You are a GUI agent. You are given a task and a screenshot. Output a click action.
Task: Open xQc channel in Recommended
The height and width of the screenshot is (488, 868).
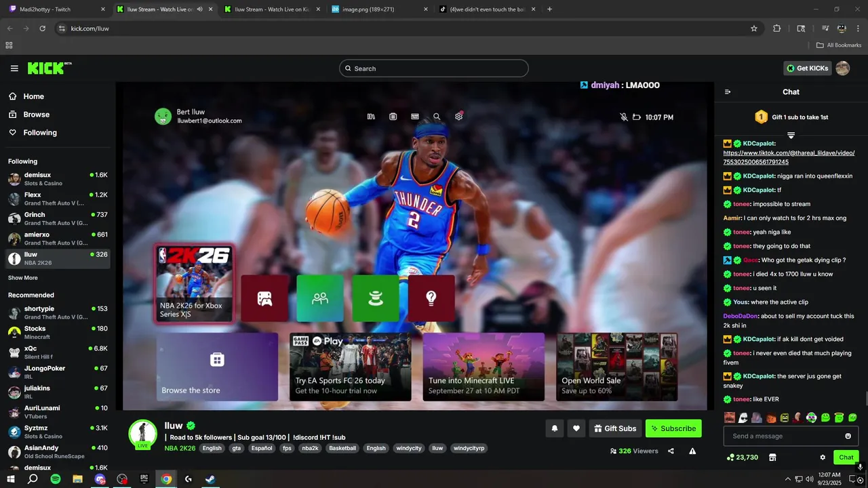tap(58, 352)
